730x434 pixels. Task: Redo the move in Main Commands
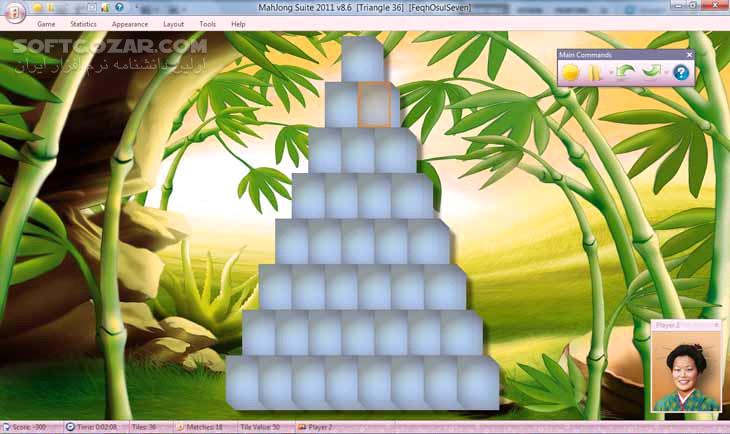tap(651, 73)
